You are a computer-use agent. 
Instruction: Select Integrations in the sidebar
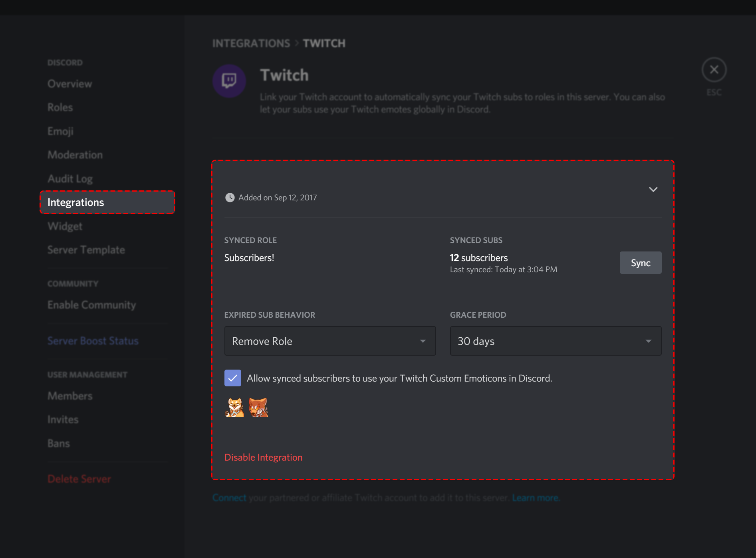point(107,202)
